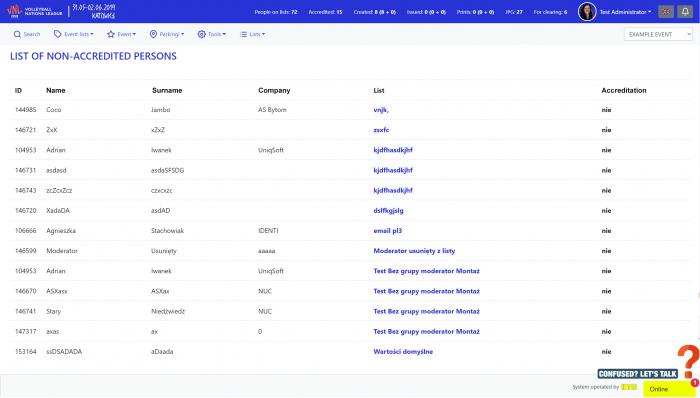Open the Wartości domyślne list link

pos(403,352)
